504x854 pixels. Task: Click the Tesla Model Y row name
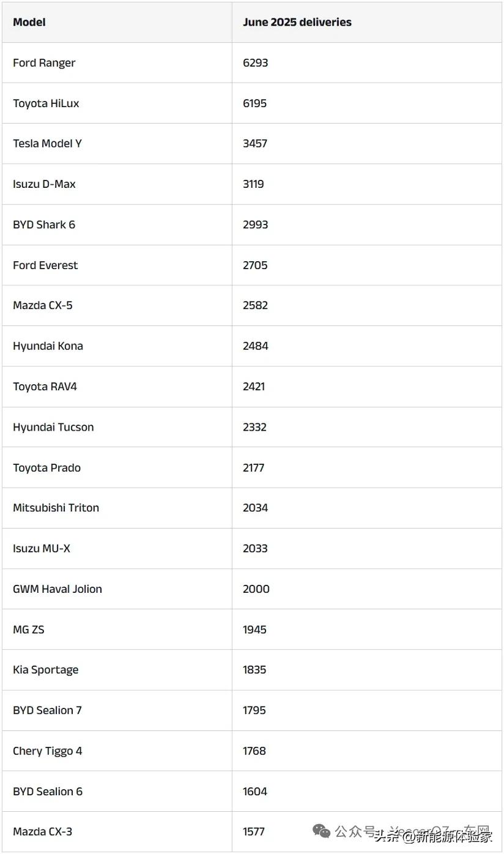(47, 144)
